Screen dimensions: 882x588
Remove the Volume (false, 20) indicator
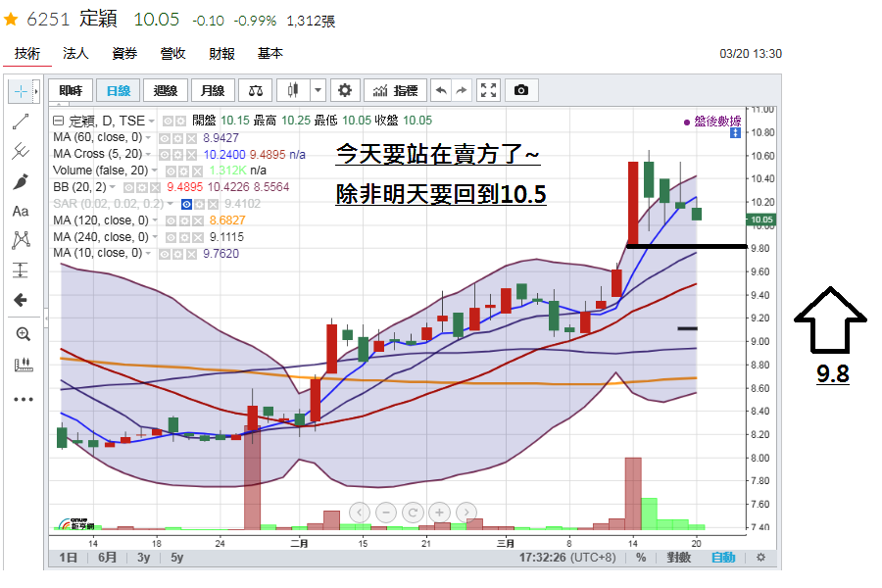pyautogui.click(x=197, y=171)
